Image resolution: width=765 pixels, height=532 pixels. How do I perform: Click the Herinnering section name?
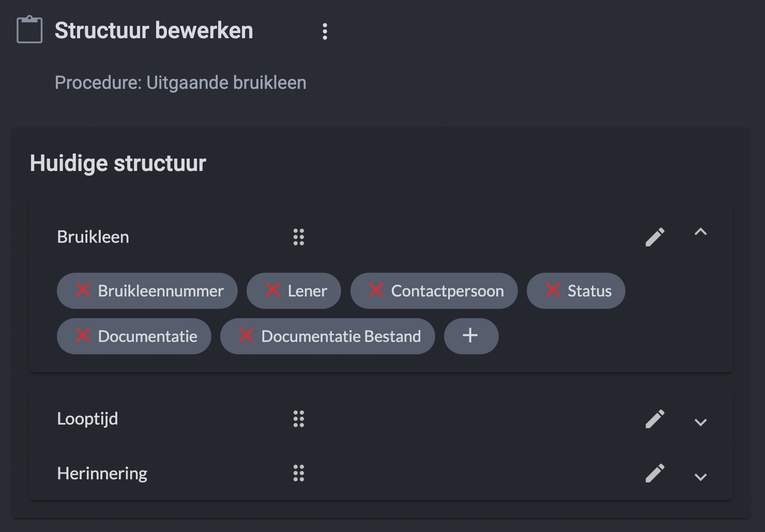[102, 473]
